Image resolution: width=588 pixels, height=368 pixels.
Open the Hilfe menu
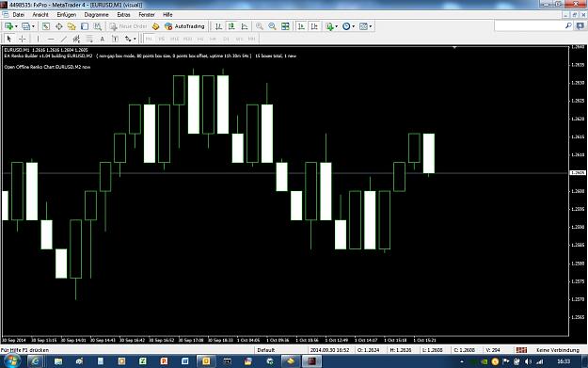(167, 15)
